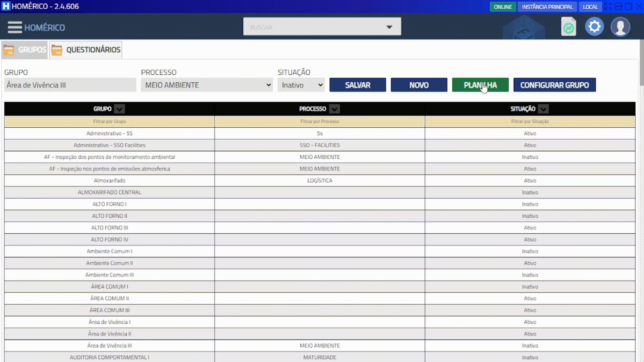Open the settings gear icon
This screenshot has width=644, height=362.
pyautogui.click(x=594, y=27)
